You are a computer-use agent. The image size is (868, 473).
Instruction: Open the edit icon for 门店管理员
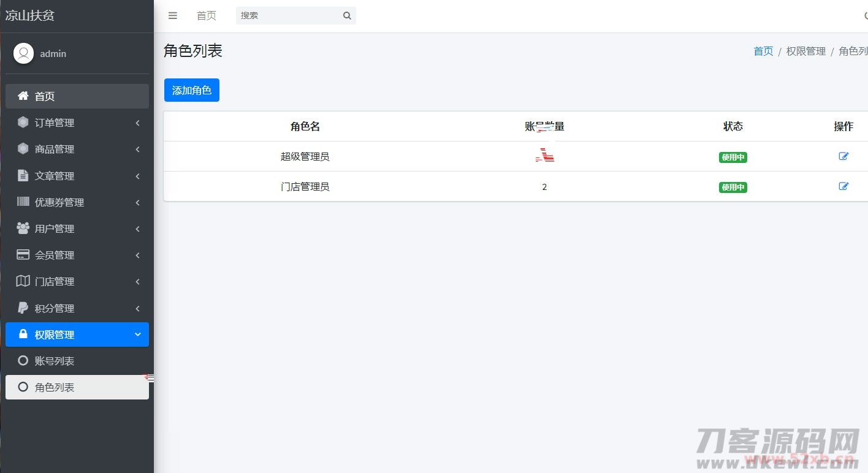pos(844,186)
